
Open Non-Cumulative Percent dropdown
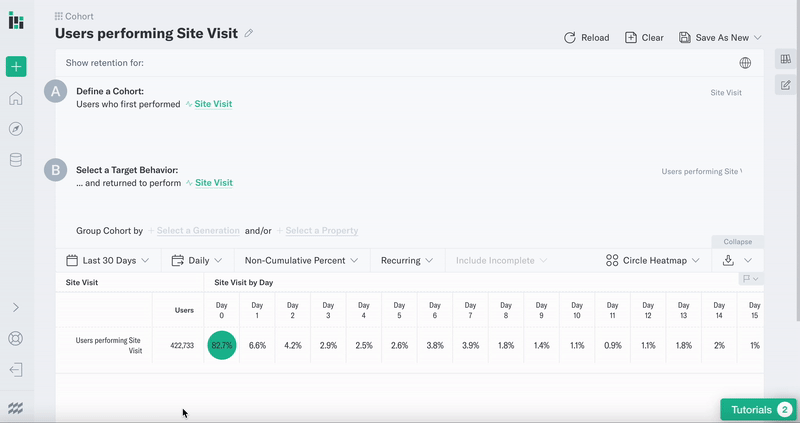point(301,261)
